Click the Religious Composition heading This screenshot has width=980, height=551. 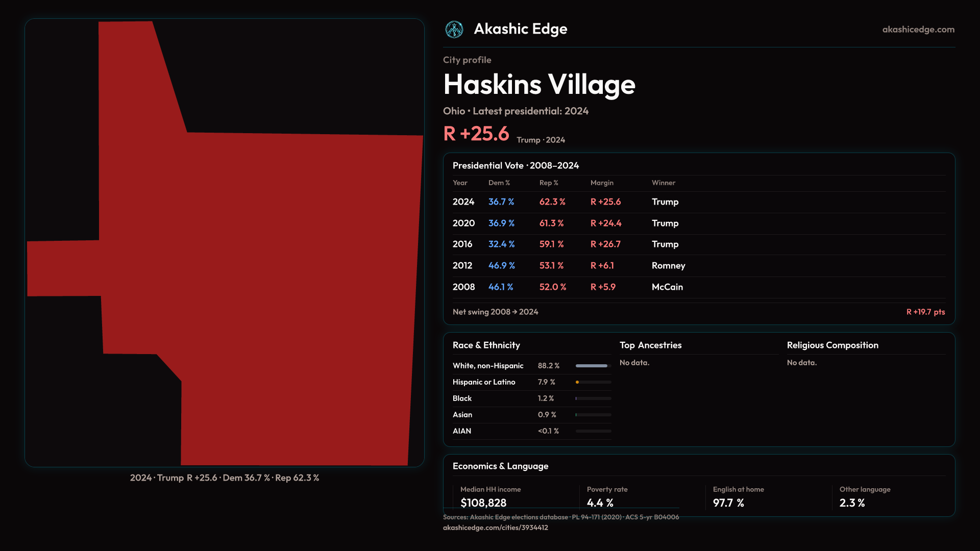point(832,345)
